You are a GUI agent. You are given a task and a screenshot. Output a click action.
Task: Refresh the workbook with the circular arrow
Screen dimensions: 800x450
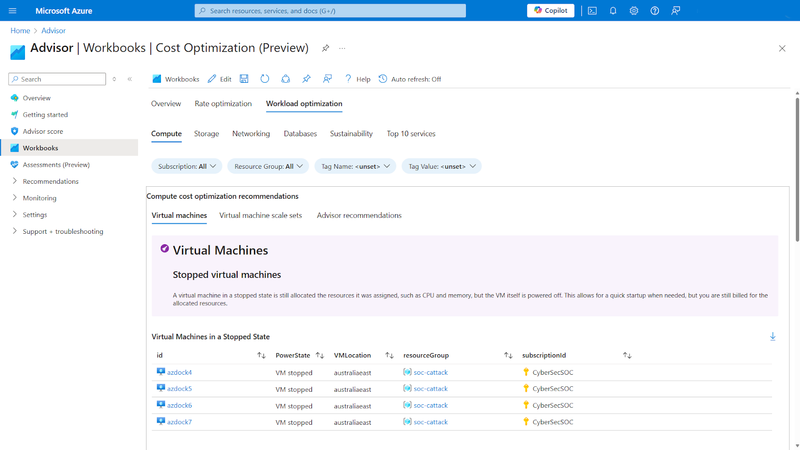(x=265, y=79)
